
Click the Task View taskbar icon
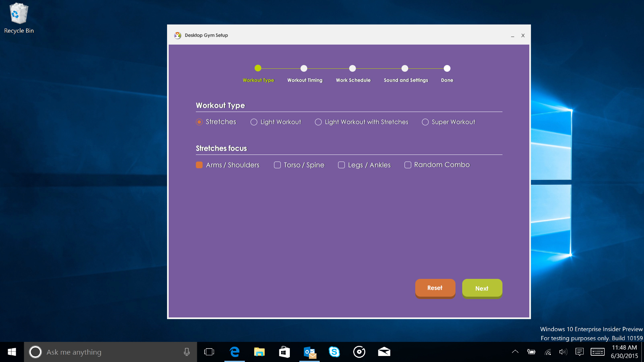click(x=209, y=352)
